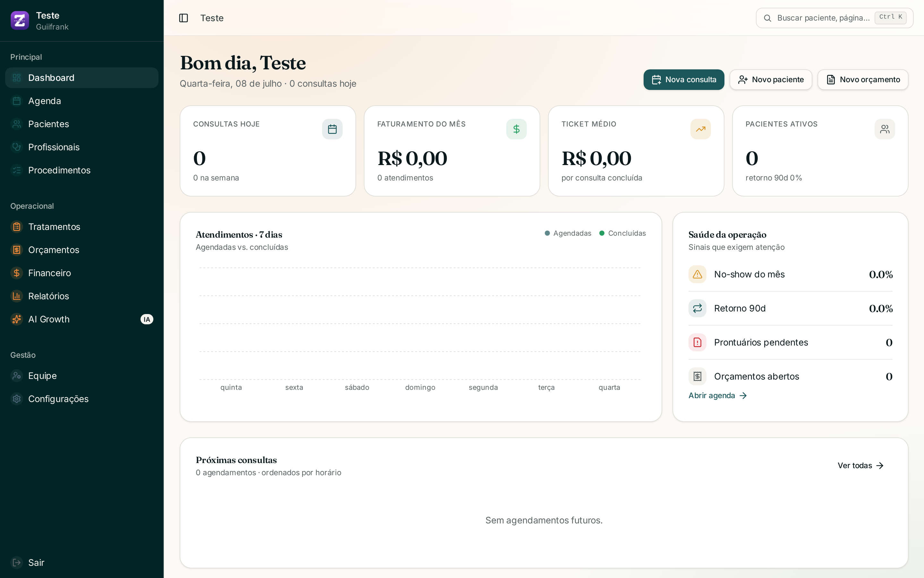Image resolution: width=924 pixels, height=578 pixels.
Task: Click the Profissionais stethoscope icon
Action: click(17, 147)
